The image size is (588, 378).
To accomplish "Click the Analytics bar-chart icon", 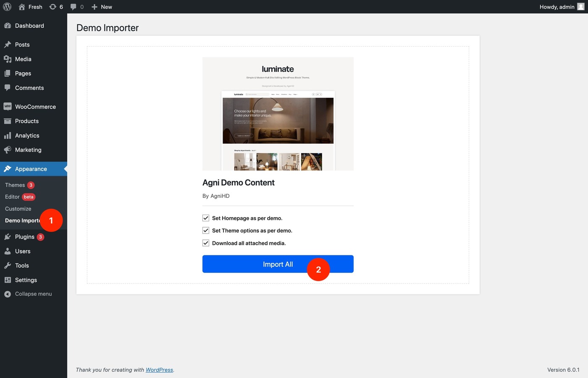I will tap(8, 135).
